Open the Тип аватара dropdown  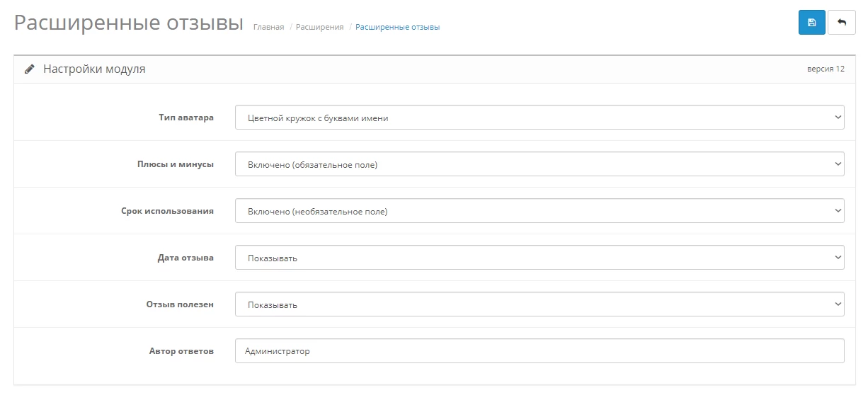coord(539,118)
